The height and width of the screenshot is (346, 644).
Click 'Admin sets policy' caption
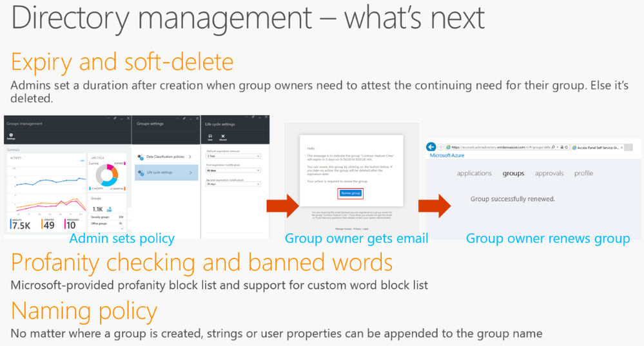[122, 238]
